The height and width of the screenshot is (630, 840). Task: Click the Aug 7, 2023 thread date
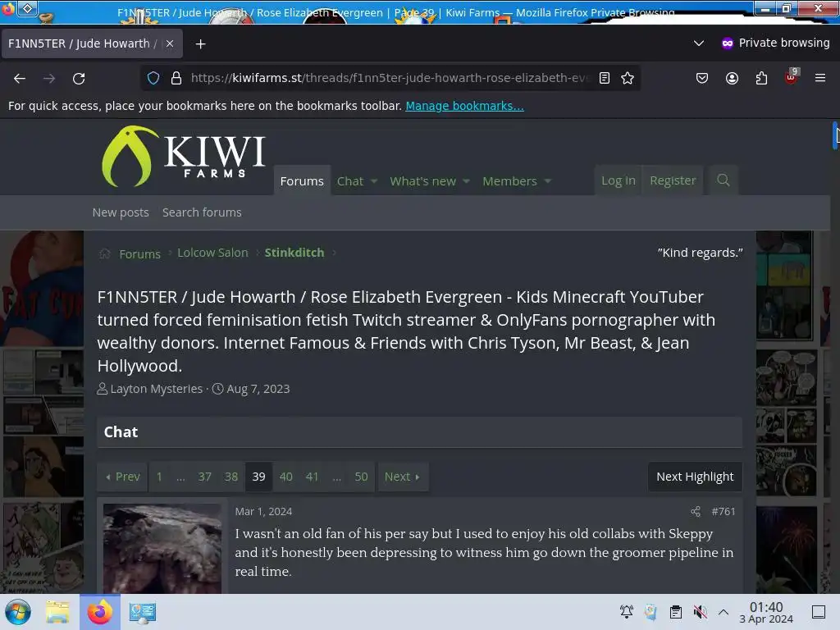coord(258,389)
